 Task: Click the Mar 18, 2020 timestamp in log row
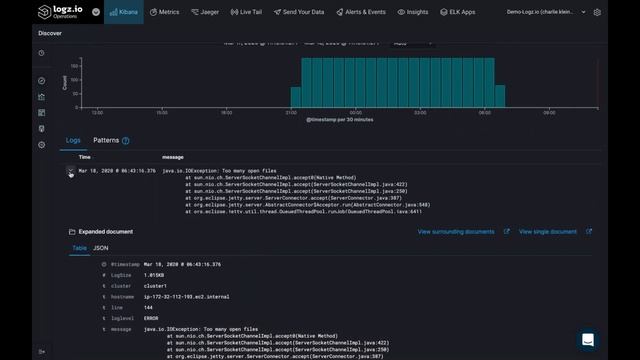[x=117, y=171]
